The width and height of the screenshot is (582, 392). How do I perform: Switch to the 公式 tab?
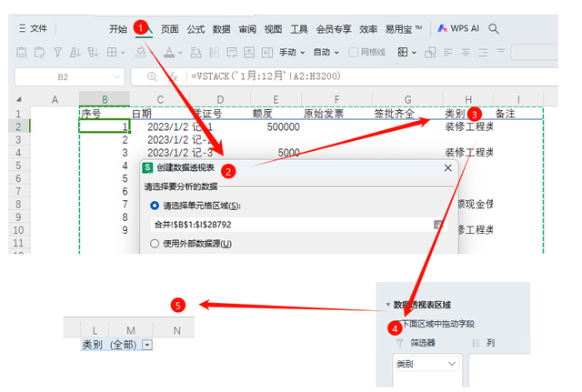(196, 29)
